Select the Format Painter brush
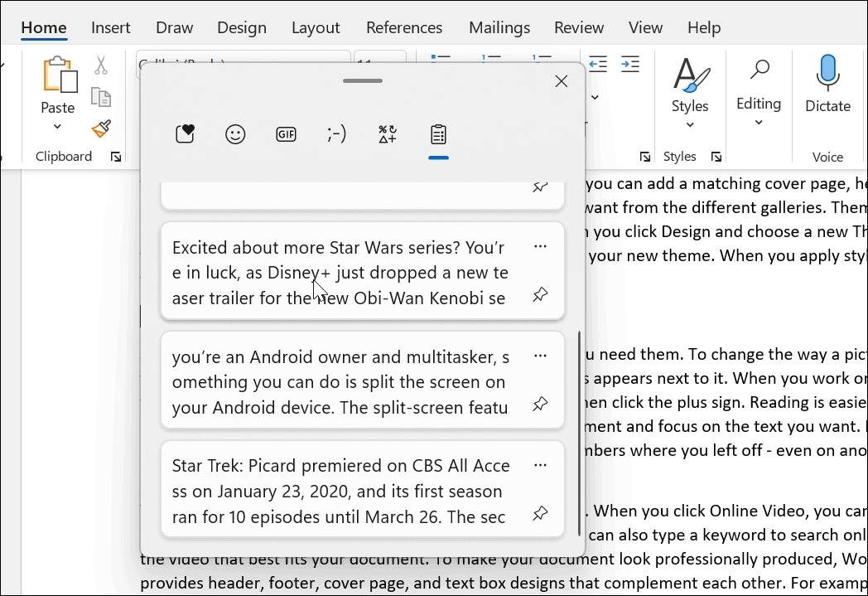Viewport: 868px width, 596px height. pyautogui.click(x=101, y=128)
